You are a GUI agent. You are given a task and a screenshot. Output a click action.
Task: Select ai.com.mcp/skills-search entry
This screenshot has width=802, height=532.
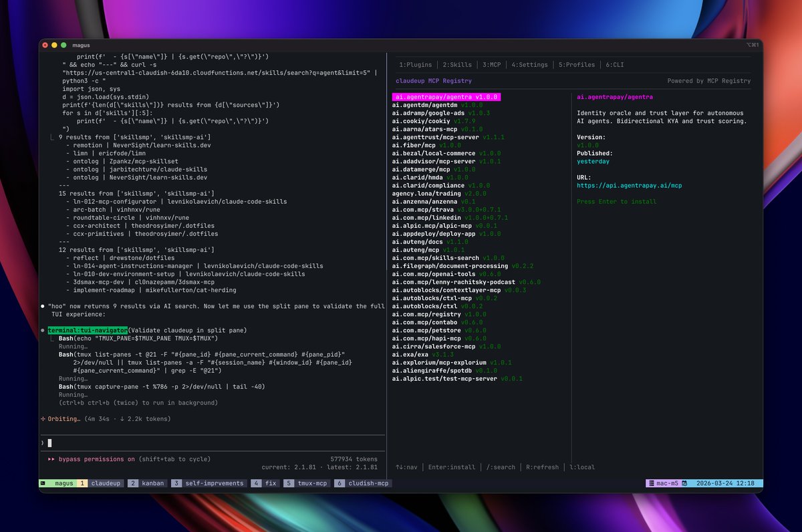click(x=448, y=257)
